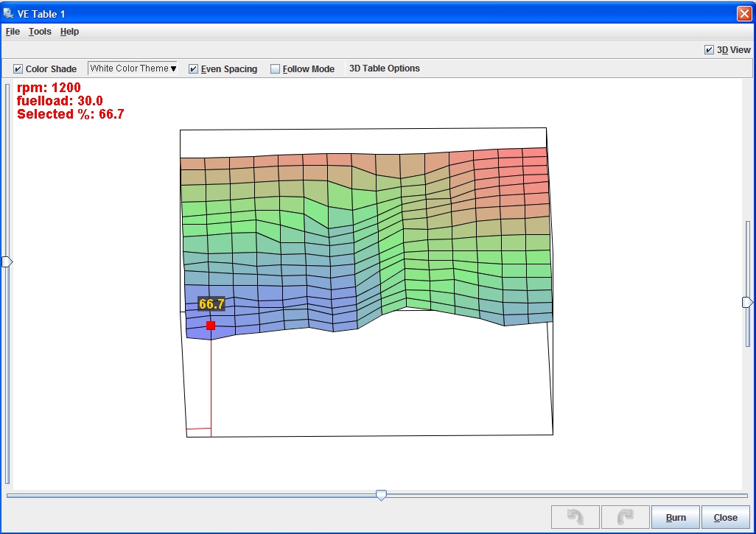The width and height of the screenshot is (756, 534).
Task: Click the undo arrow button
Action: click(x=575, y=517)
